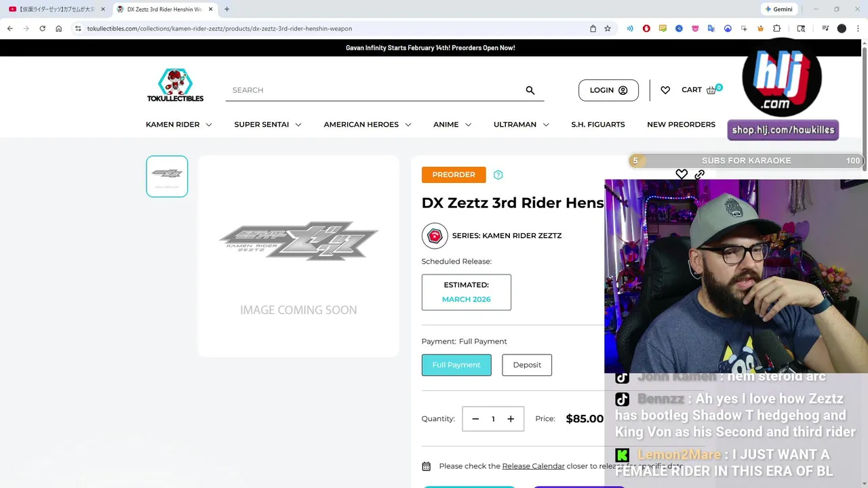Click Gavan Infinity preorder announcement banner
The image size is (868, 488).
tap(430, 48)
